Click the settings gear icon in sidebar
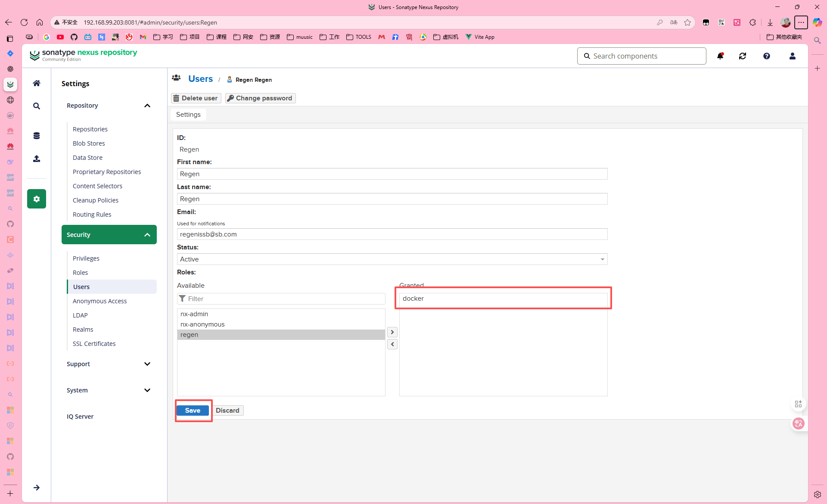Screen dimensions: 827x504 click(x=37, y=199)
